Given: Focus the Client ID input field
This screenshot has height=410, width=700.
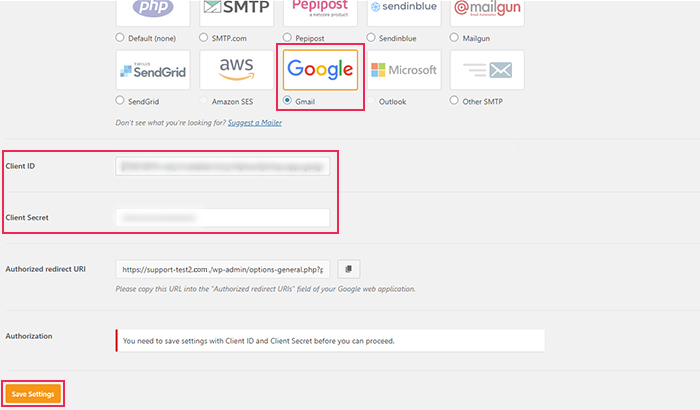Looking at the screenshot, I should pyautogui.click(x=223, y=166).
